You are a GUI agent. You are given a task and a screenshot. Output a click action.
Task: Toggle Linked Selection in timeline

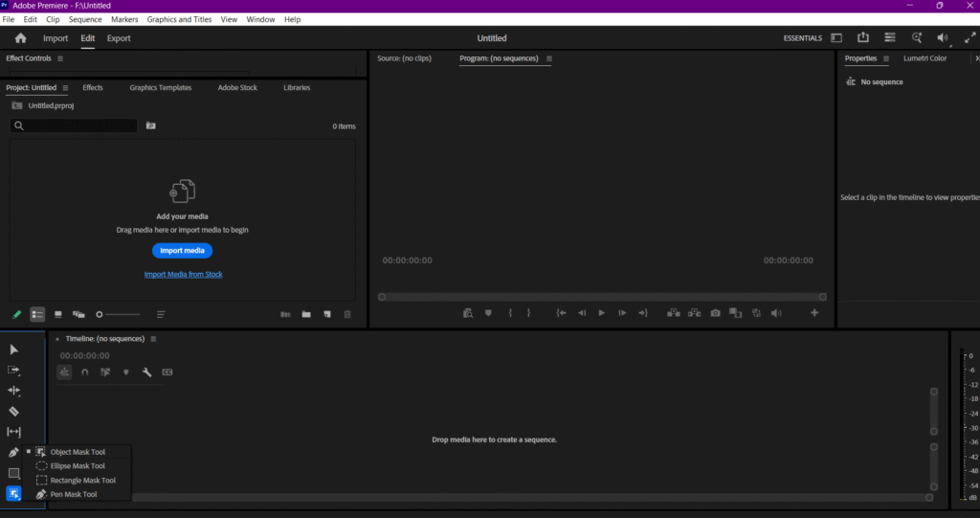pyautogui.click(x=105, y=372)
